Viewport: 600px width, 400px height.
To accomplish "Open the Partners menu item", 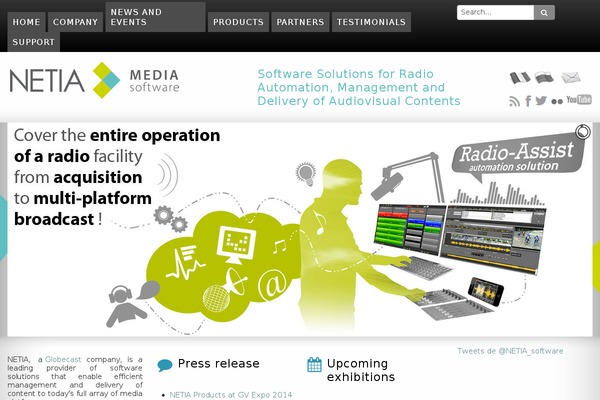I will point(300,22).
